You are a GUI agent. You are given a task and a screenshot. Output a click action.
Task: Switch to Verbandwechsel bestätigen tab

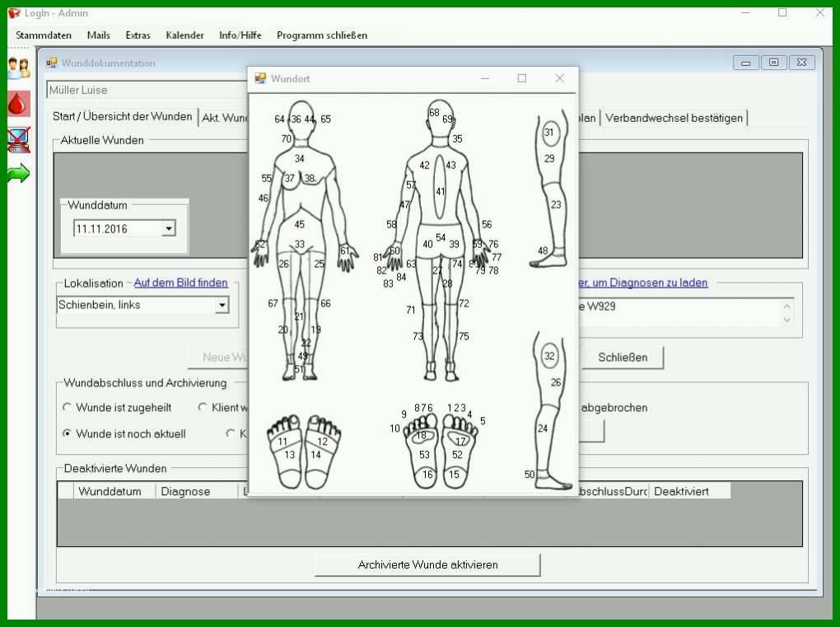(x=674, y=118)
